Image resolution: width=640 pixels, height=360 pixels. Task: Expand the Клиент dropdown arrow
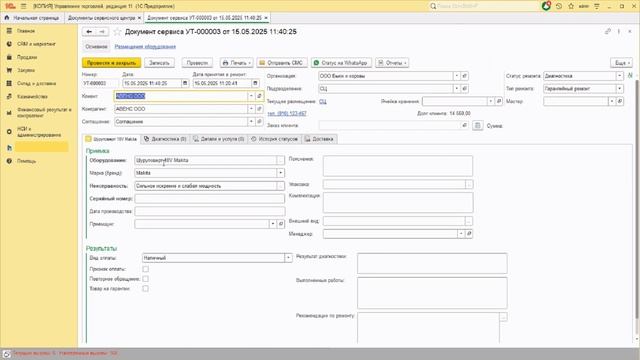[251, 96]
